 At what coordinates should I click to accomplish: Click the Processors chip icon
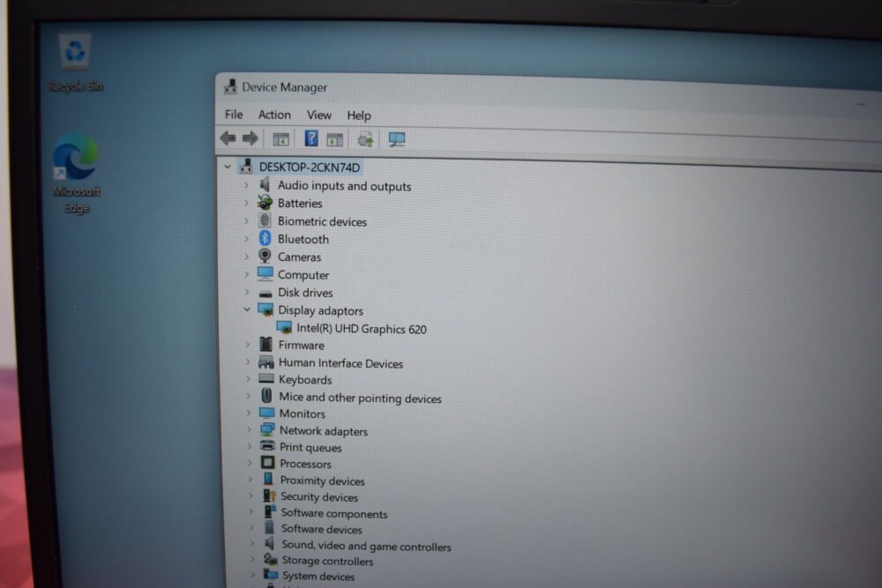click(x=268, y=463)
